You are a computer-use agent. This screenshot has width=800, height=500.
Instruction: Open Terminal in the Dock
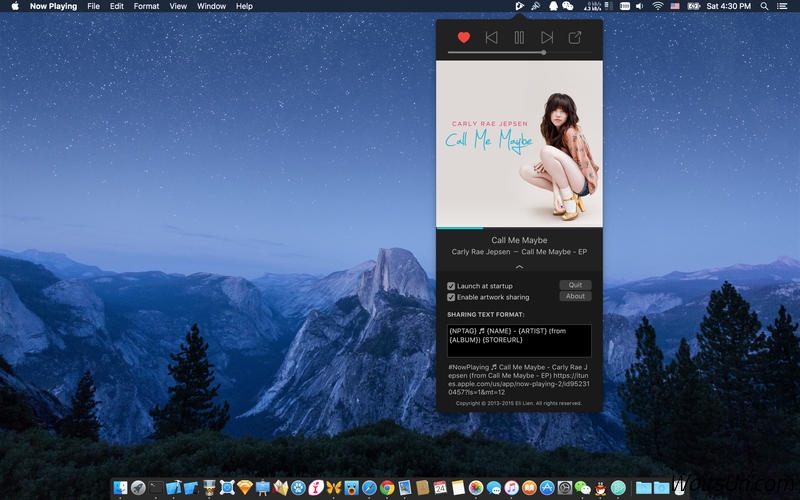156,488
